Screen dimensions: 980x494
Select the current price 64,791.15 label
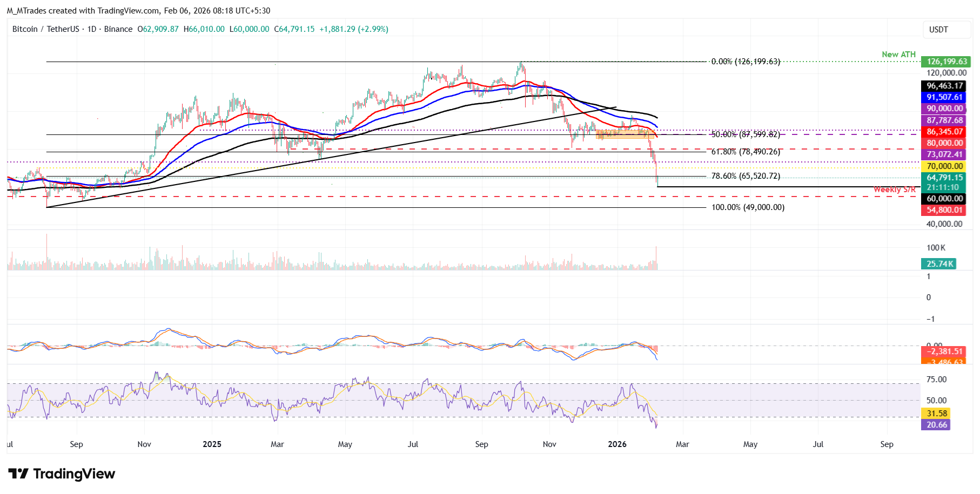pos(944,178)
